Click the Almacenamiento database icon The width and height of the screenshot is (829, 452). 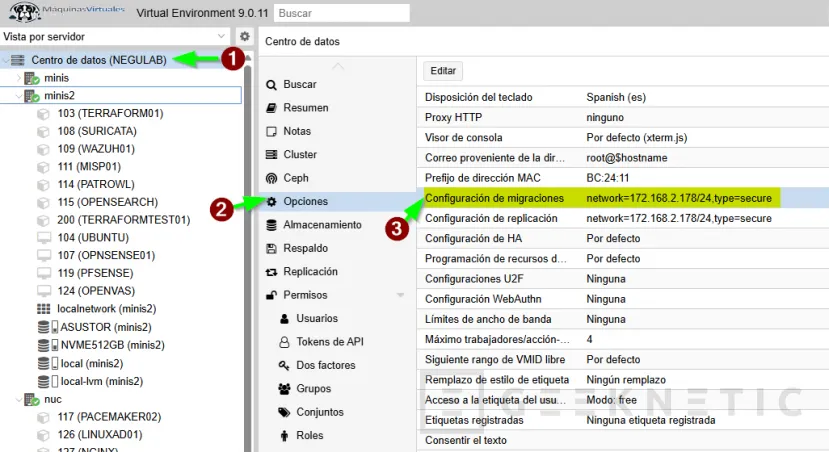click(x=271, y=225)
